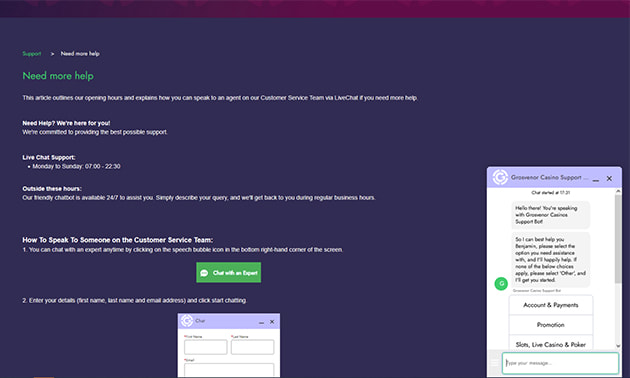Click the 'So I can best help you' message

click(x=551, y=259)
